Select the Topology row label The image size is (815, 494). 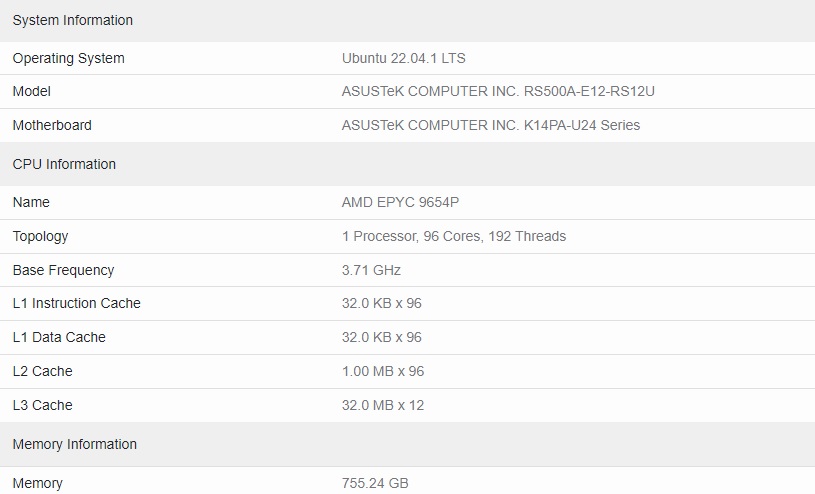41,237
